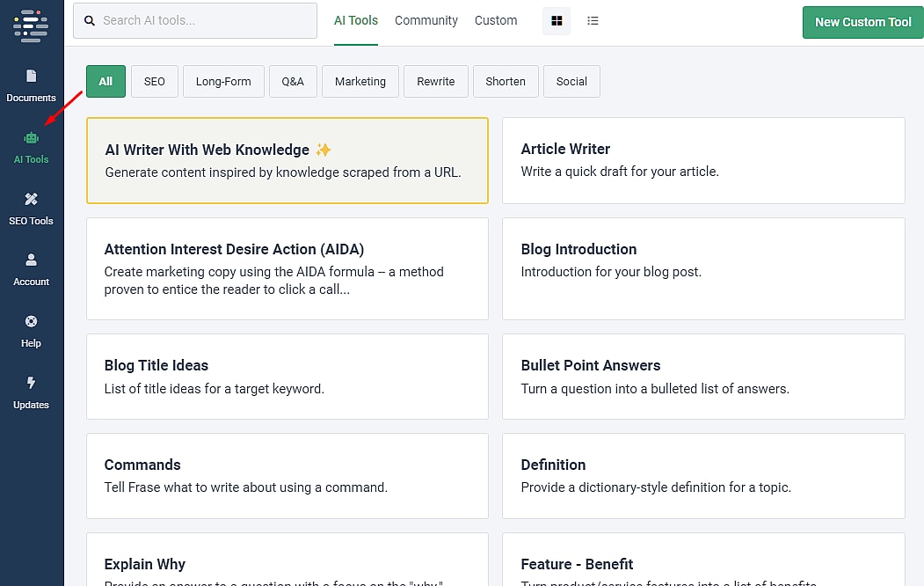Screen dimensions: 924x586
Task: Filter tools by Shorten category
Action: [x=506, y=81]
